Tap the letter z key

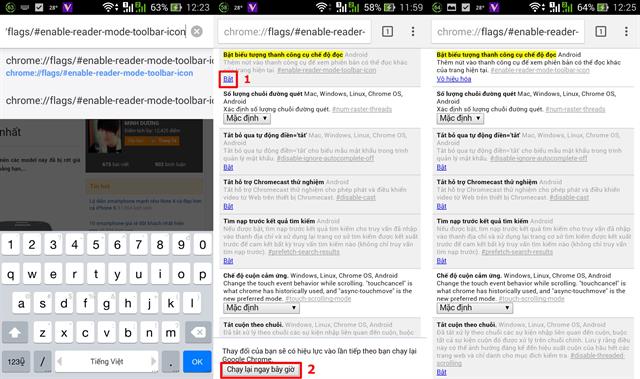[42, 332]
